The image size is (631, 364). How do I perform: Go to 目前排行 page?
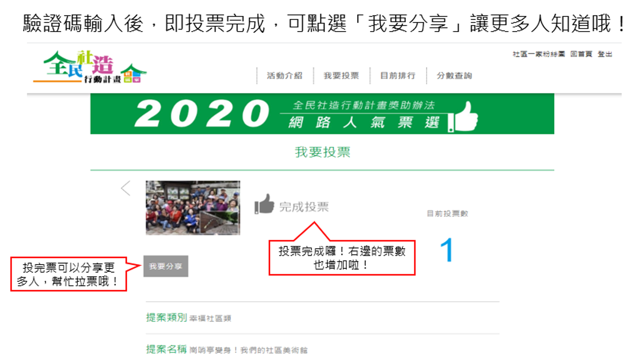[398, 76]
